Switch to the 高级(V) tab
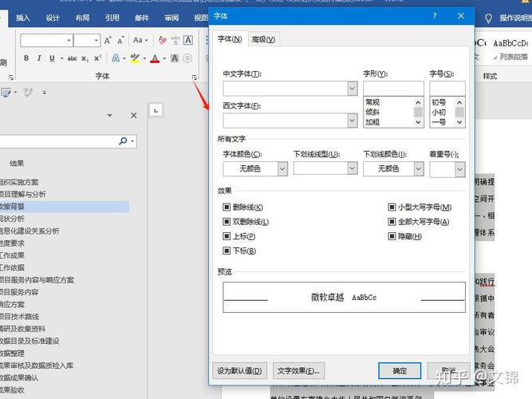532x399 pixels. [263, 40]
